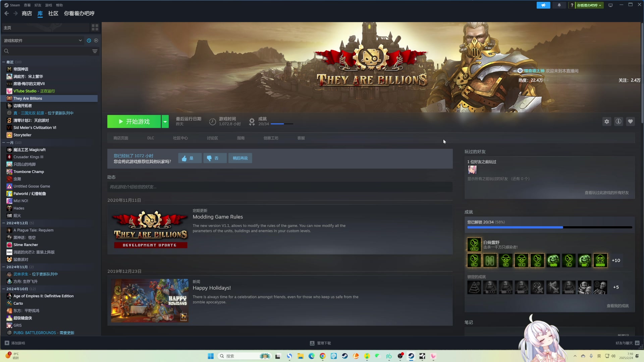
Task: Click the back navigation arrow
Action: [x=7, y=13]
